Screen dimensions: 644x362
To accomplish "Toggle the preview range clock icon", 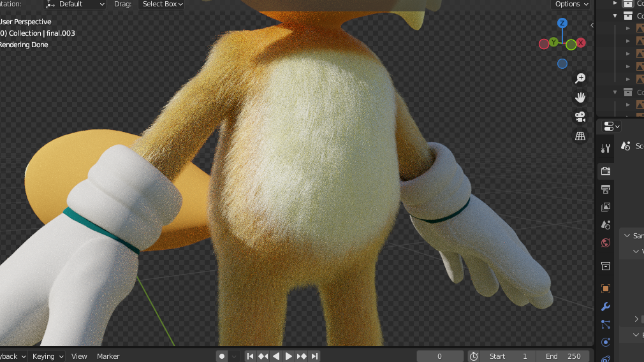I will [474, 356].
